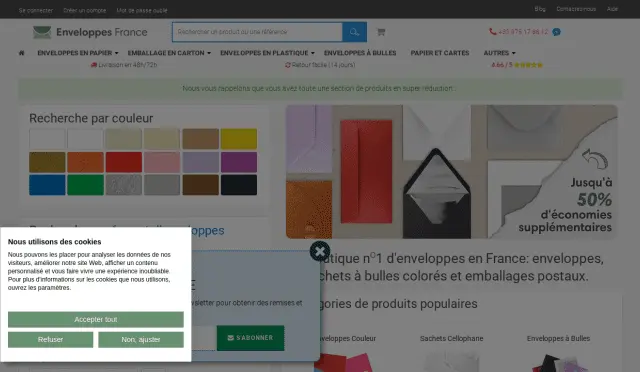
Task: Click the 50% économies promotional banner
Action: click(451, 172)
